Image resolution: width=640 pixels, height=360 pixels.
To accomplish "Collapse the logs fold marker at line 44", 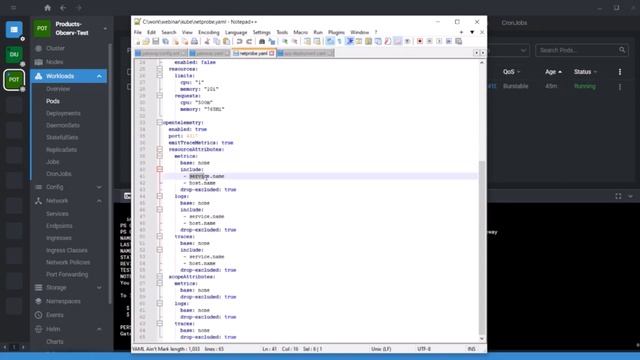I will (160, 196).
